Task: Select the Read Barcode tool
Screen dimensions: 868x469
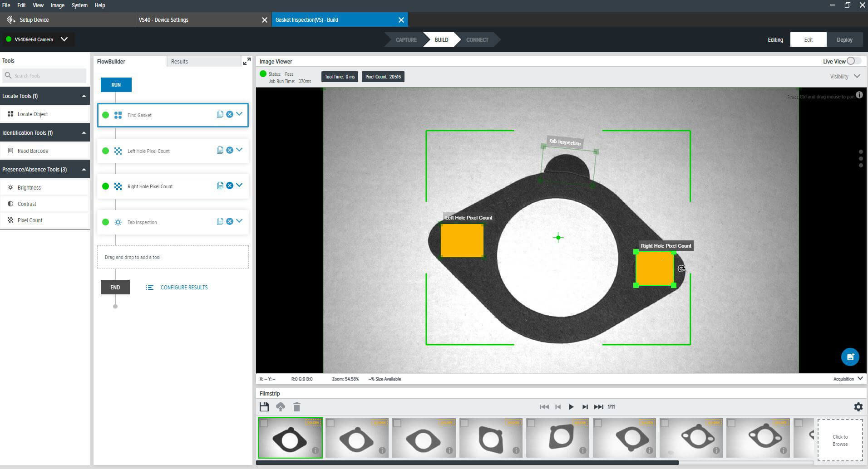Action: [32, 150]
